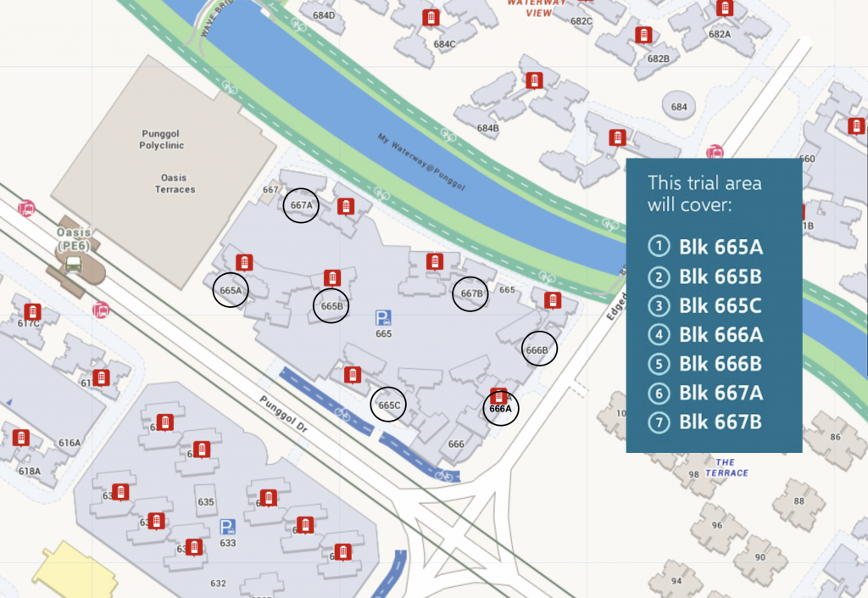This screenshot has width=868, height=598.
Task: Click the parking icon above the 665 label
Action: tap(384, 318)
